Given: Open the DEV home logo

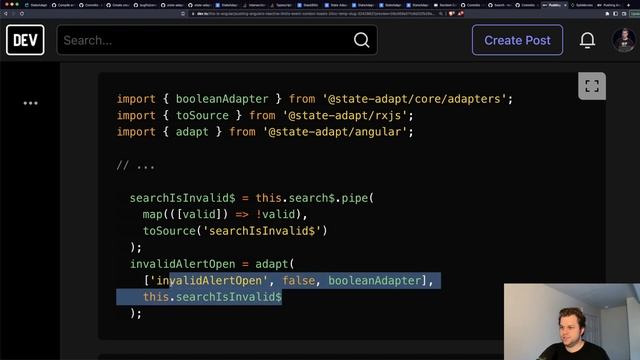Looking at the screenshot, I should pos(25,40).
